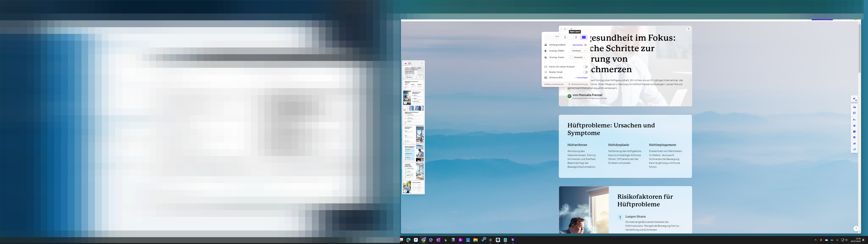The height and width of the screenshot is (244, 868).
Task: Open the help question mark button
Action: click(856, 229)
